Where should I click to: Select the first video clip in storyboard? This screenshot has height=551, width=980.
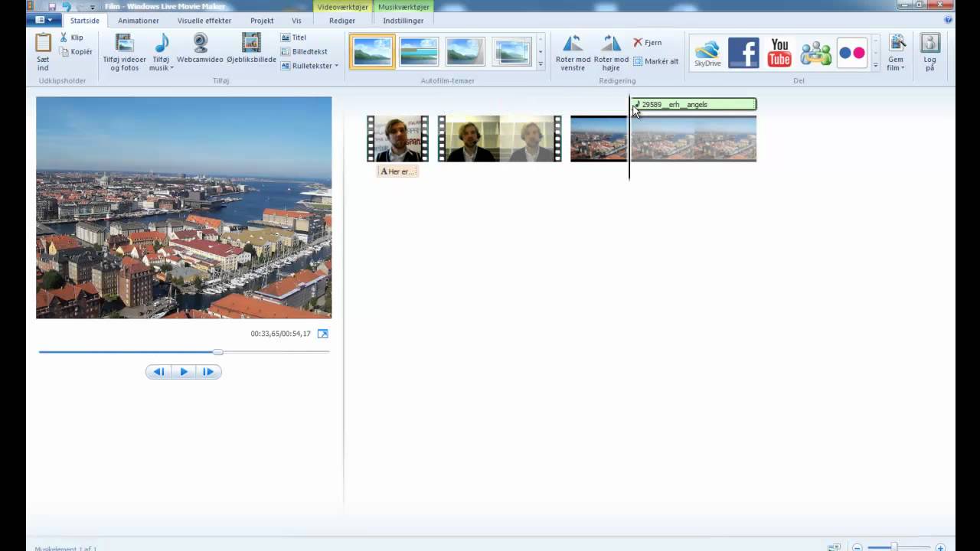pyautogui.click(x=397, y=139)
